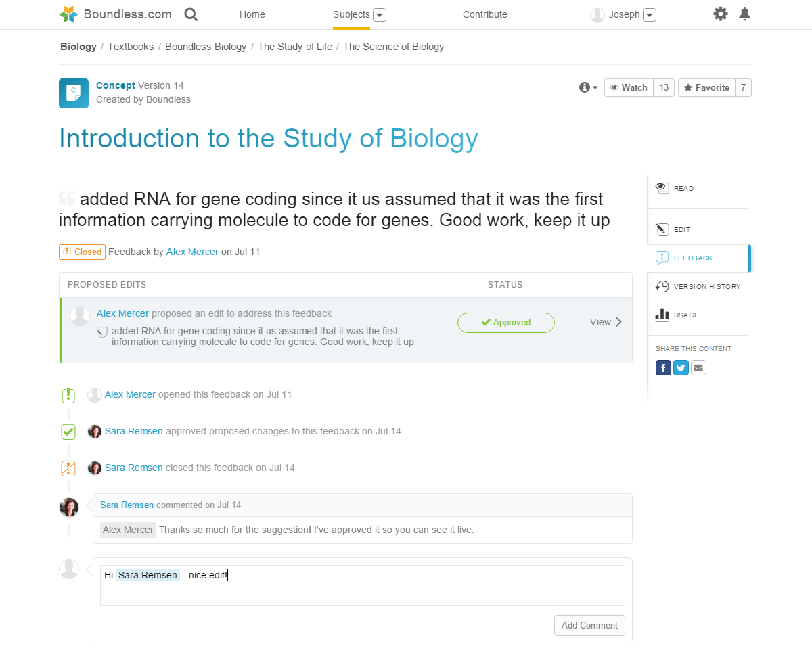The height and width of the screenshot is (661, 812).
Task: Open notifications bell icon
Action: [x=744, y=14]
